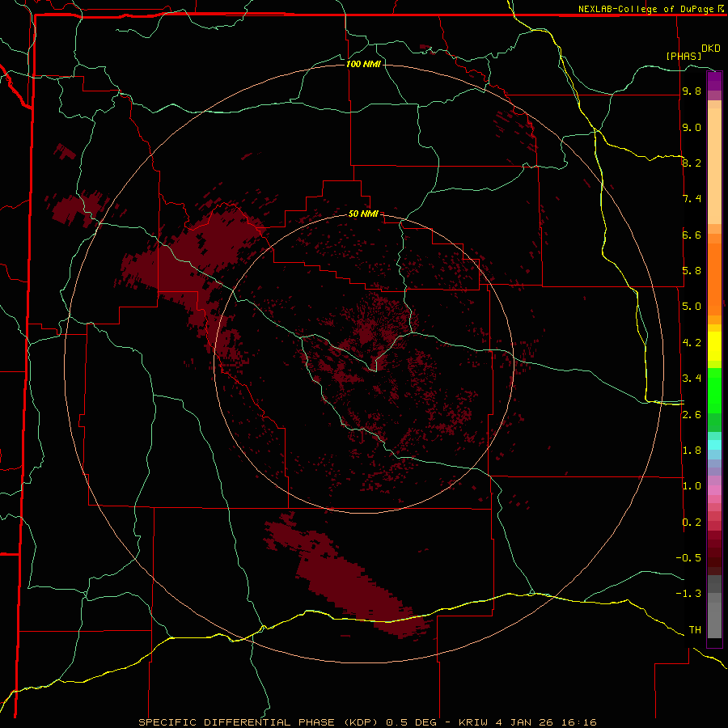Select the -0.5 scale value
Image resolution: width=728 pixels, height=728 pixels.
coord(688,558)
